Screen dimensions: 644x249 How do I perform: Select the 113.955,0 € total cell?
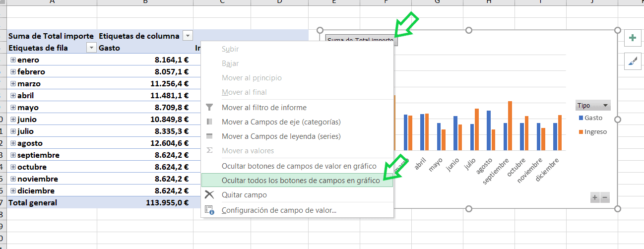[145, 202]
